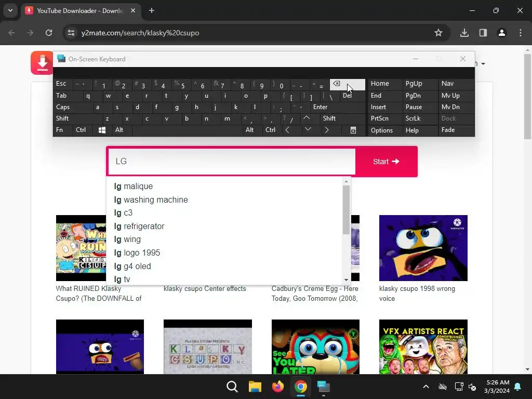Toggle left Alt key on keyboard
Screen dimensions: 532x399
(x=122, y=130)
